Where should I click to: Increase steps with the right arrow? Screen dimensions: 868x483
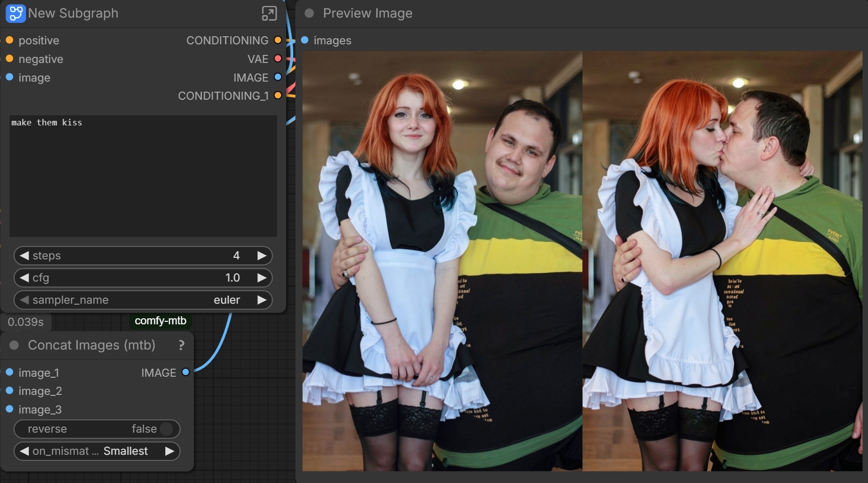[x=261, y=255]
